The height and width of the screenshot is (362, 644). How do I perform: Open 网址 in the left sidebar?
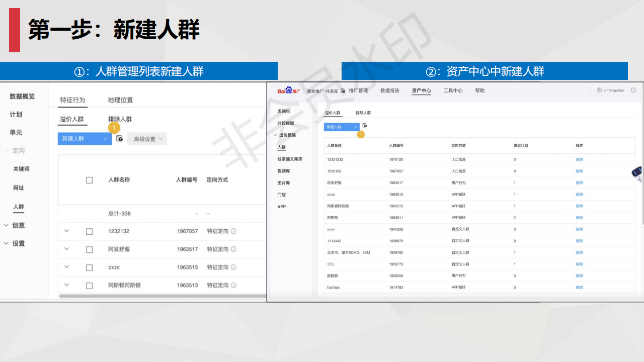point(19,188)
